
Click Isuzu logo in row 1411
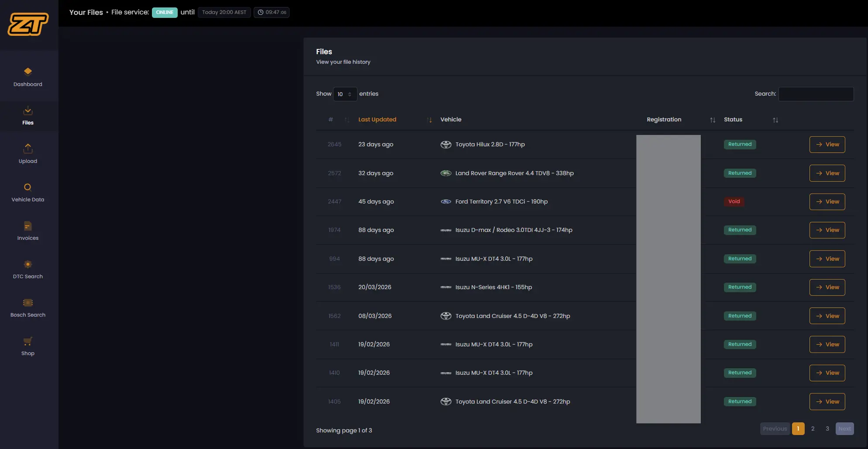point(446,345)
